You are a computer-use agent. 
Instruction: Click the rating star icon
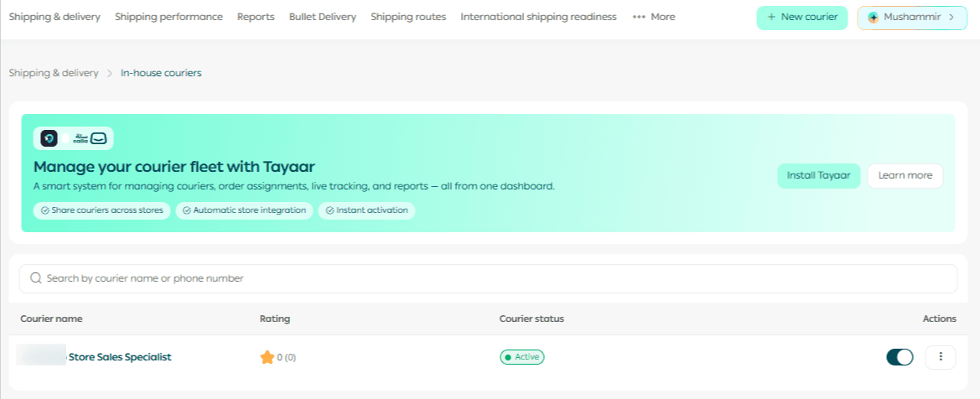[x=267, y=358]
